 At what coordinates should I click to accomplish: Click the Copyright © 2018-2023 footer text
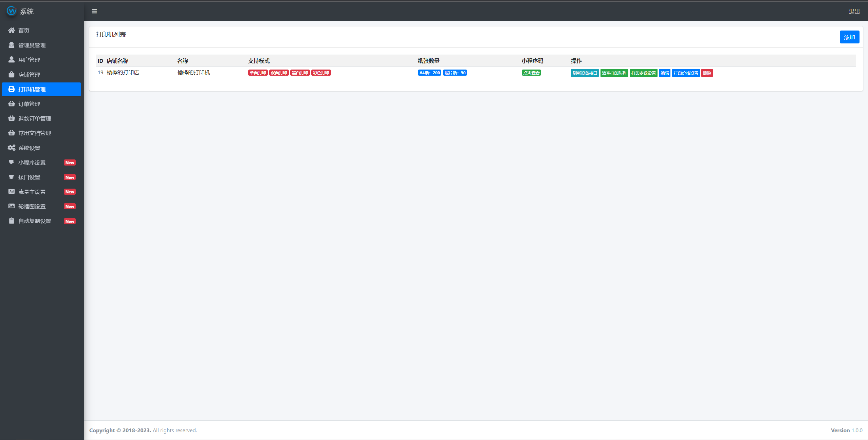point(120,430)
